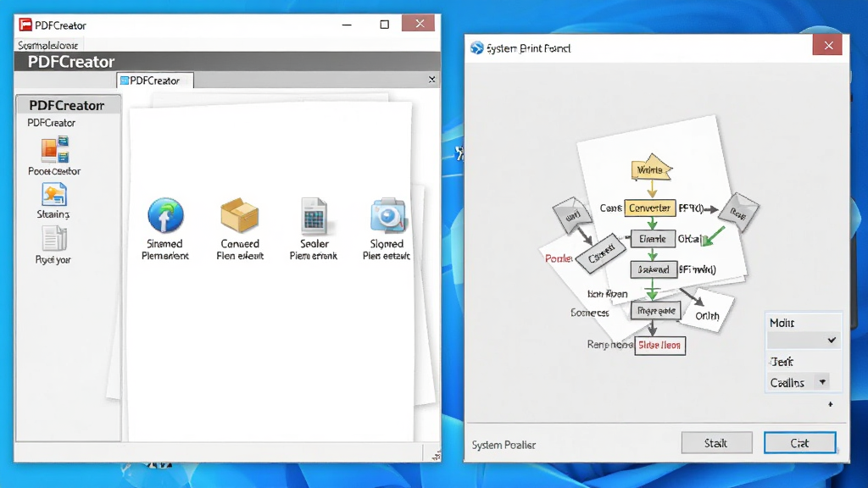Select the tilted "Csment" flowchart box

point(601,254)
